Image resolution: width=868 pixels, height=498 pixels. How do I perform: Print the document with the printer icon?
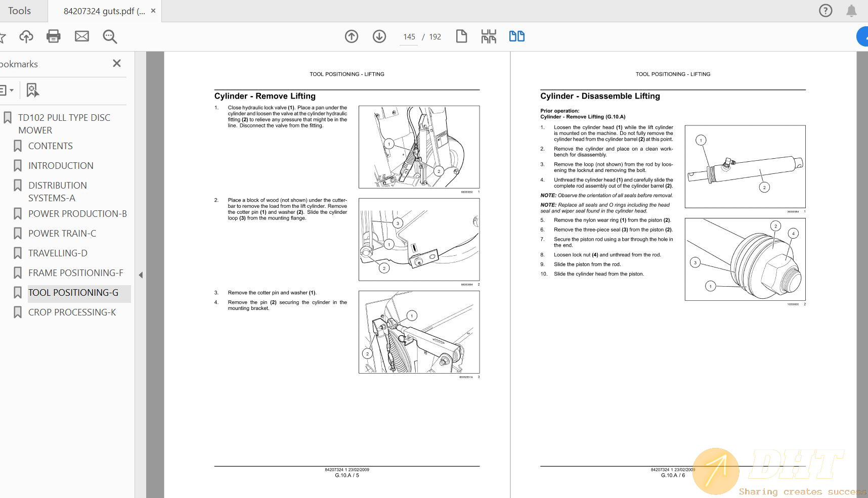pos(54,36)
